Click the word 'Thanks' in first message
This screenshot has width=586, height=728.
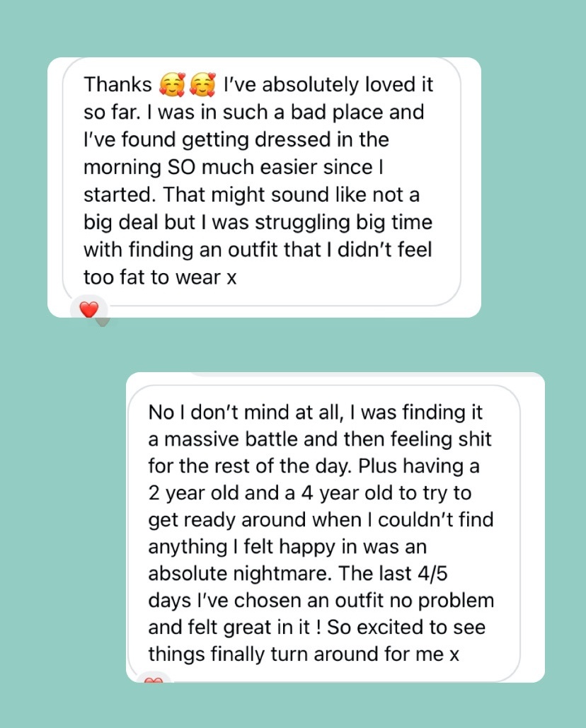pyautogui.click(x=118, y=85)
